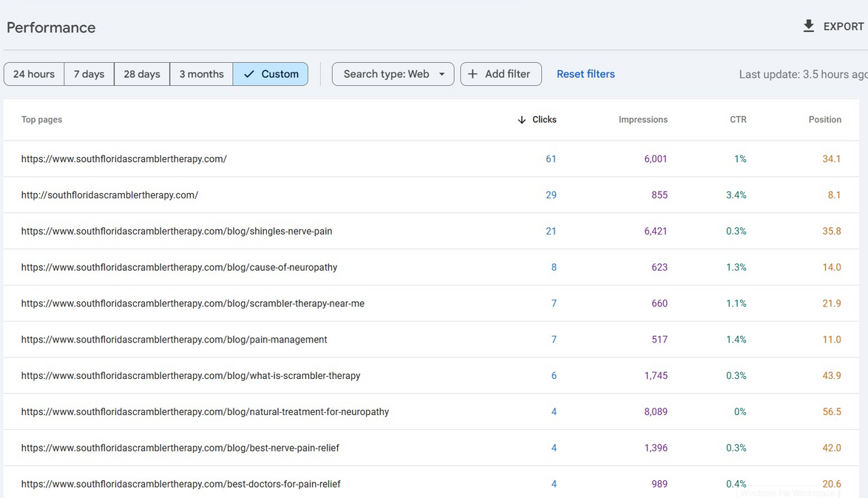Screen dimensions: 868x498
Task: Click the 8 clicks value
Action: pyautogui.click(x=554, y=267)
